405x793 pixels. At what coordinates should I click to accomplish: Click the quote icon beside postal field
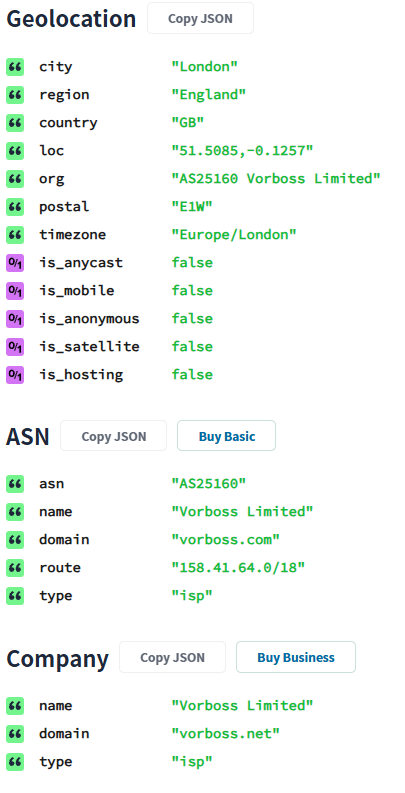click(x=15, y=207)
